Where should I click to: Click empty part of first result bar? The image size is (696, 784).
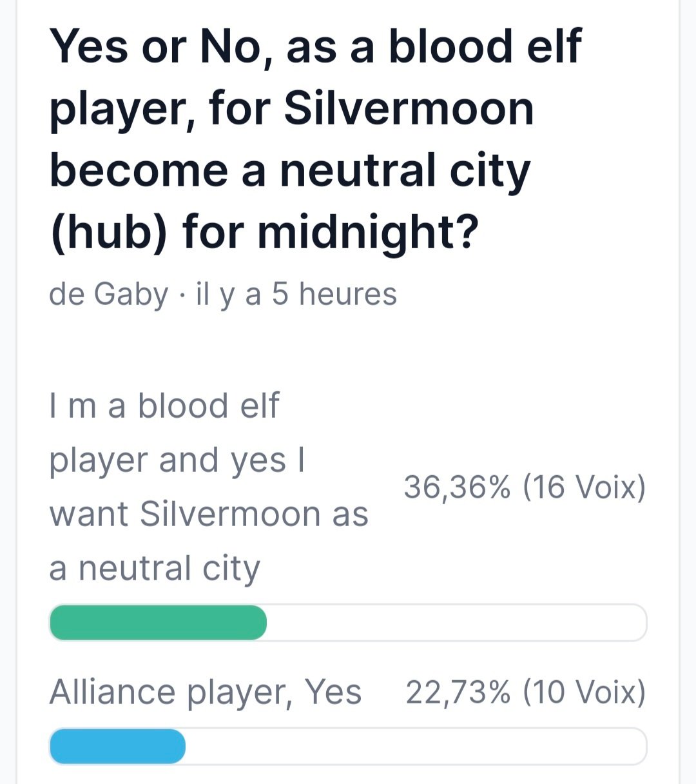pos(455,623)
